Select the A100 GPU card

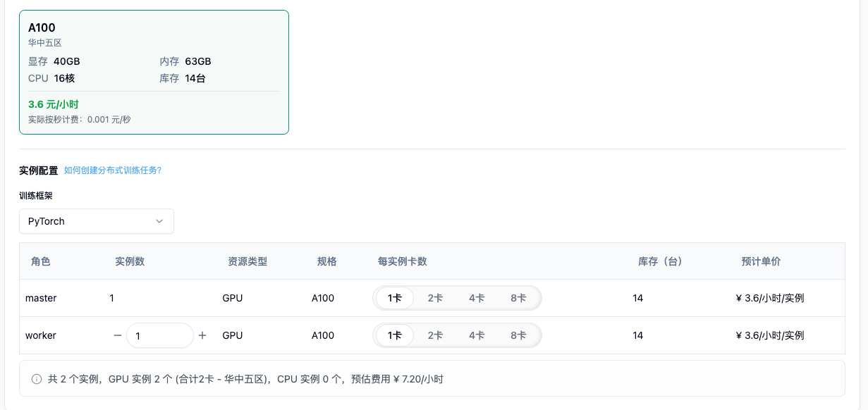[154, 72]
